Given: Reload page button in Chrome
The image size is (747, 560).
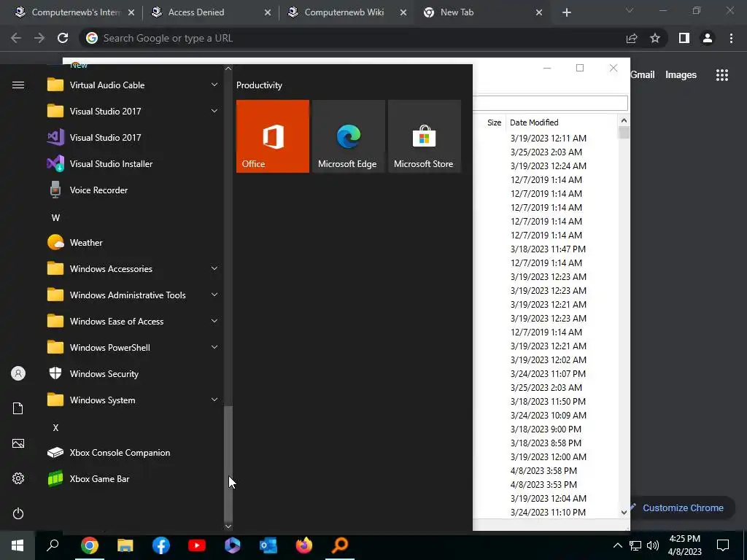Looking at the screenshot, I should [63, 38].
